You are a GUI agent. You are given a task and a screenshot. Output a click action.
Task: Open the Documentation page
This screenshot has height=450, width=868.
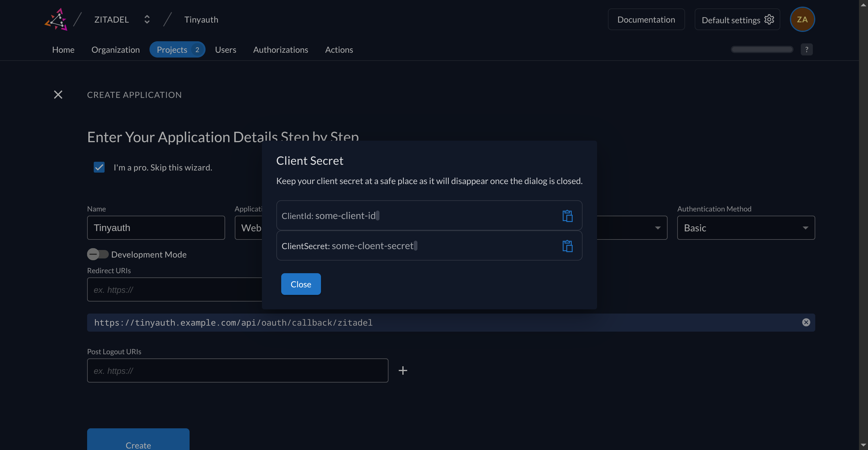646,19
